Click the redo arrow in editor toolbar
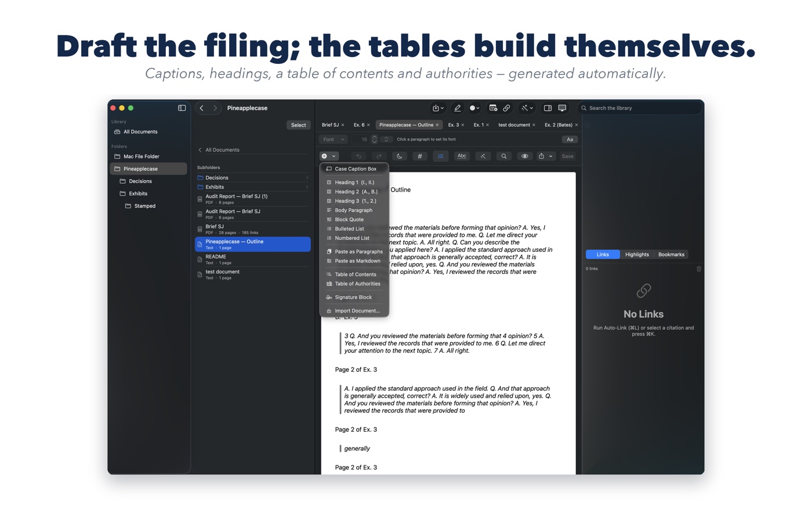This screenshot has height=508, width=812. coord(379,156)
